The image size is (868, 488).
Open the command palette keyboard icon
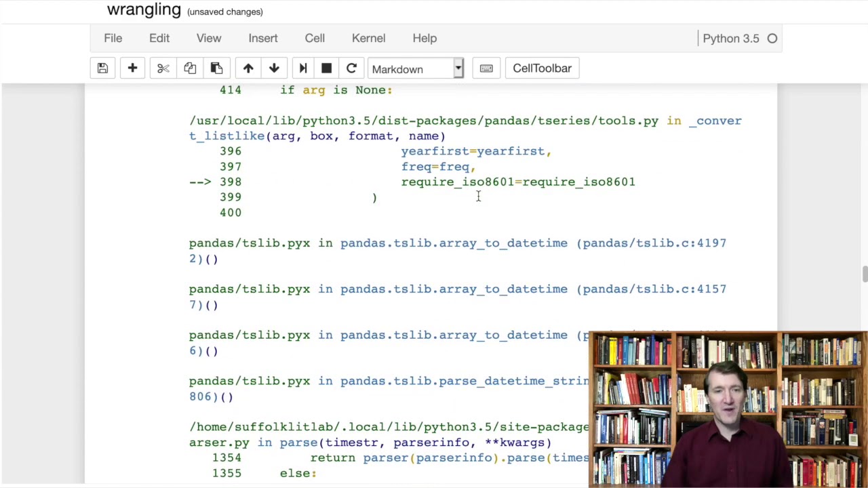point(486,68)
